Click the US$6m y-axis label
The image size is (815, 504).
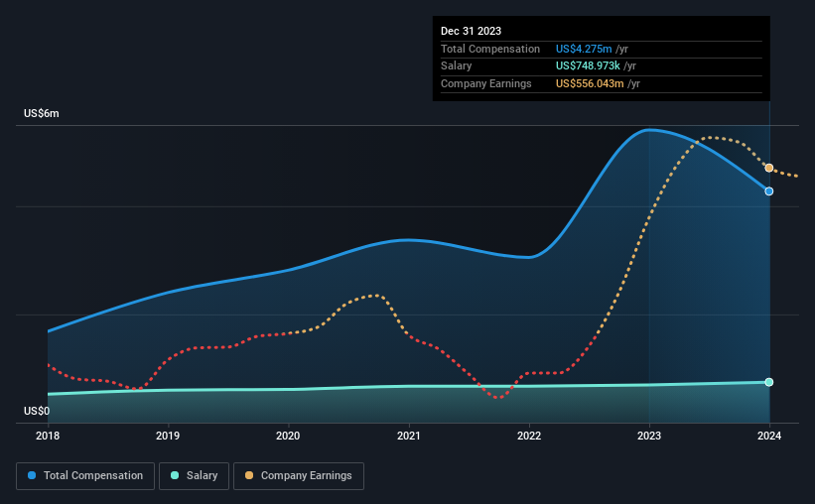(x=41, y=113)
